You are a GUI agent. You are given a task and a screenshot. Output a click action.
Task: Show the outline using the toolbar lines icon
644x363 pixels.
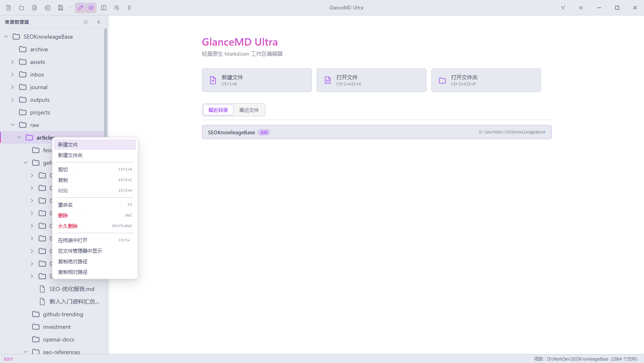(x=130, y=8)
